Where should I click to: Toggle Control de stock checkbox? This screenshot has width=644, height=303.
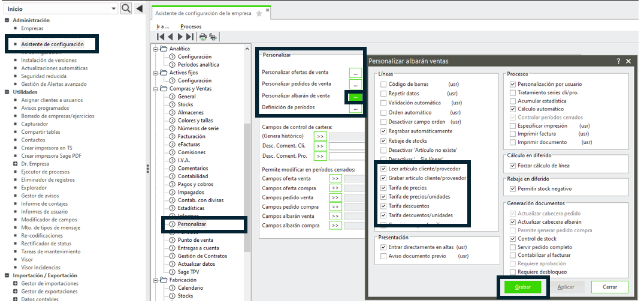[x=513, y=239]
